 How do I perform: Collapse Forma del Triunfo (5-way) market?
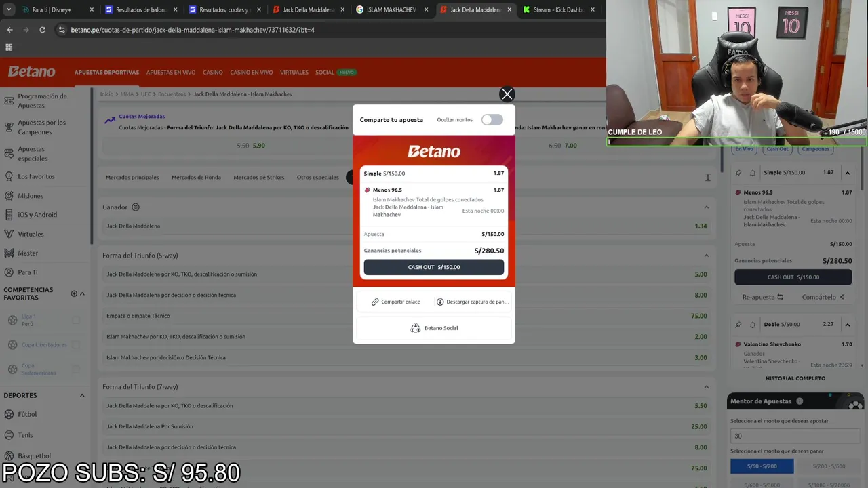click(x=706, y=255)
